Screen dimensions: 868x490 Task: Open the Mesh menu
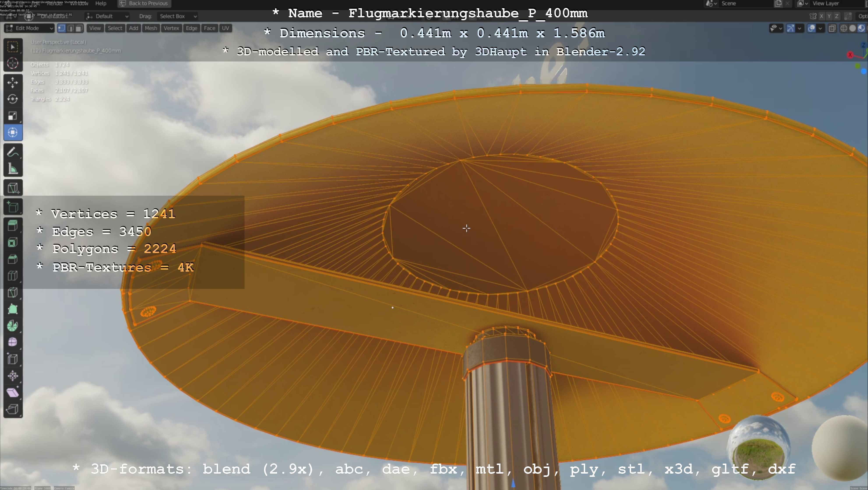(151, 28)
